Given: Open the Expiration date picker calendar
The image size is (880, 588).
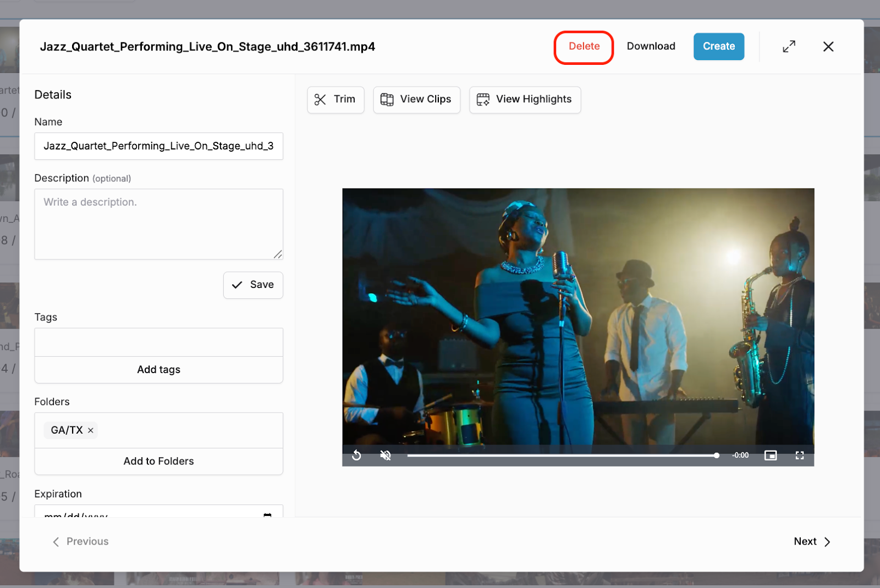Looking at the screenshot, I should click(x=267, y=514).
